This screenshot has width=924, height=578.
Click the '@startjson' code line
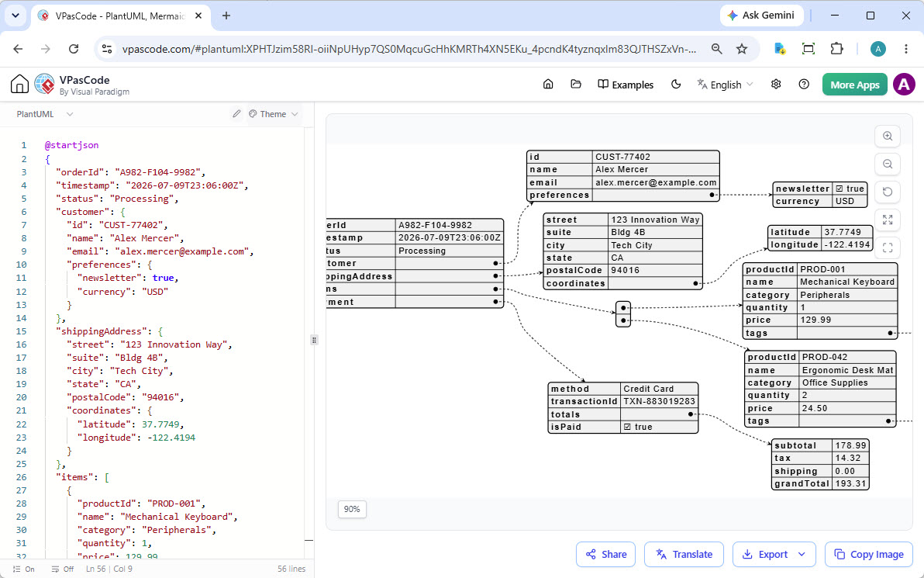coord(71,145)
